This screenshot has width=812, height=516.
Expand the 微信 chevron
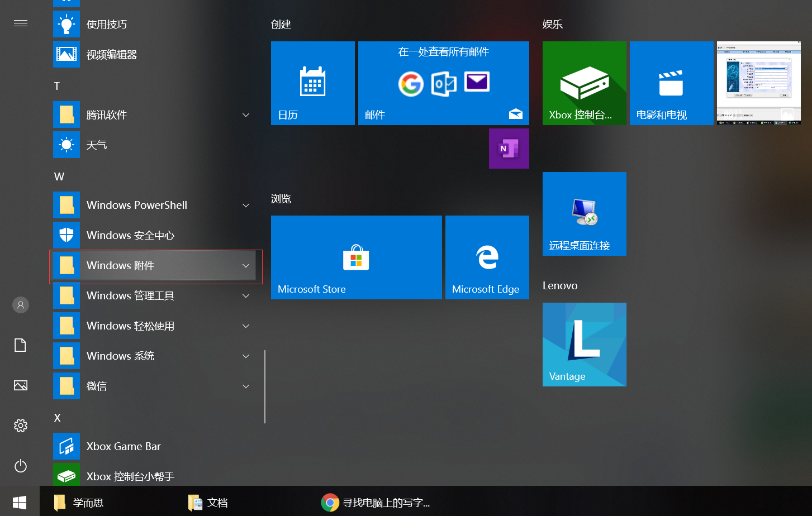pos(246,386)
